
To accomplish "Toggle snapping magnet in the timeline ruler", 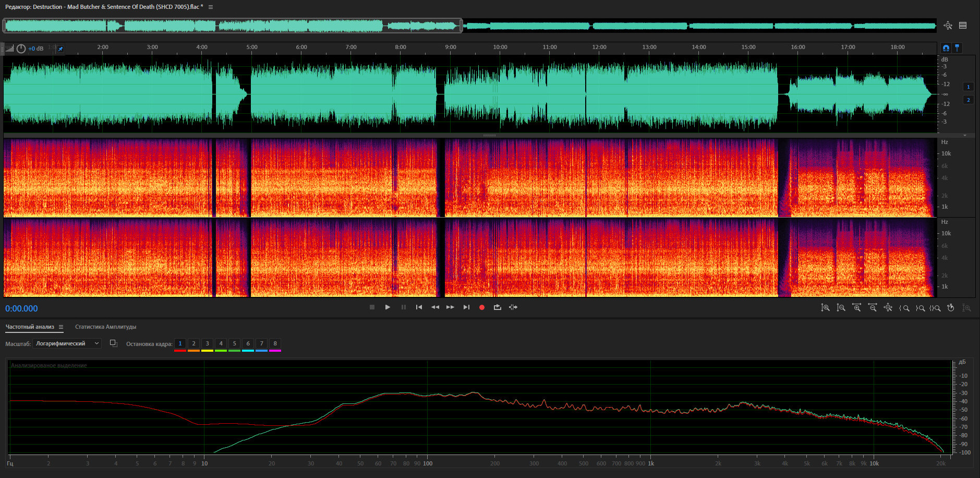I will point(946,48).
